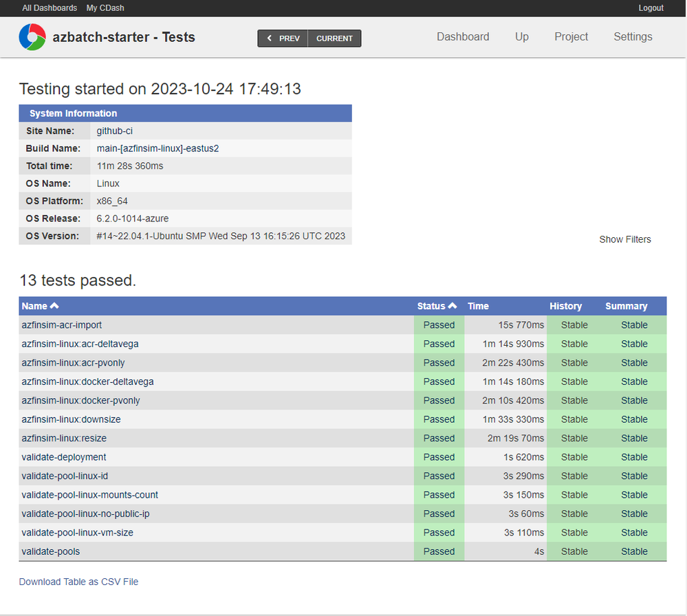Jump to CURRENT build
Viewport: 687px width, 616px height.
point(334,38)
